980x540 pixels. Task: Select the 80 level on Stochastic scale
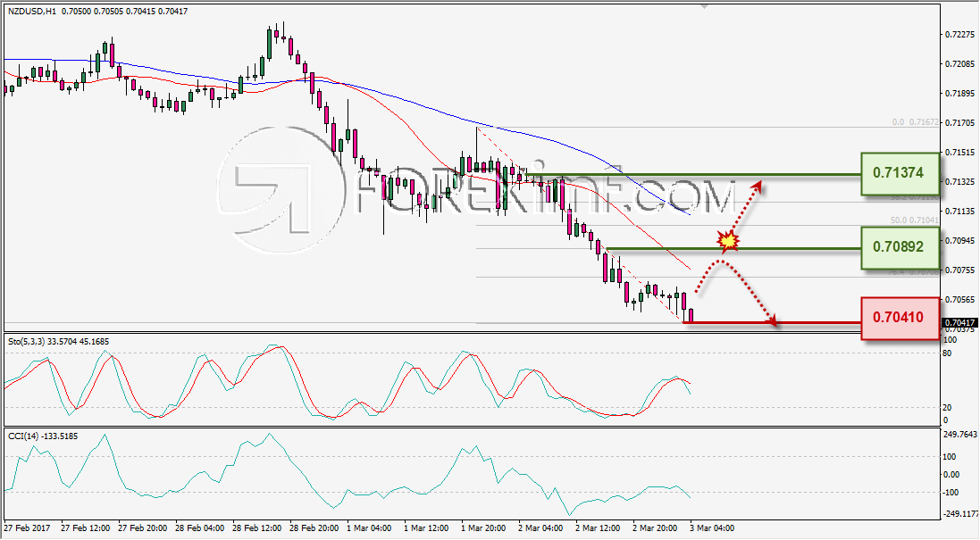947,353
